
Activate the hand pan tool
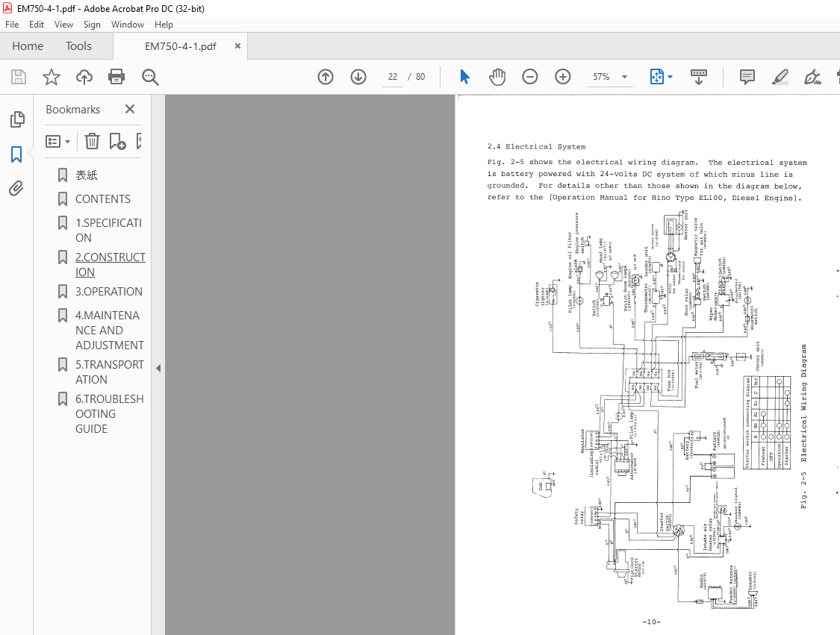tap(497, 77)
